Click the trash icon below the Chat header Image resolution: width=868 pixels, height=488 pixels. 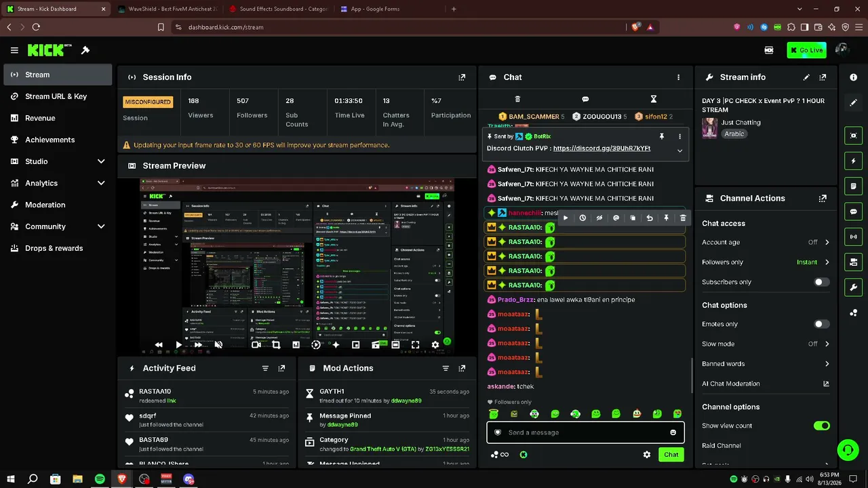click(517, 99)
